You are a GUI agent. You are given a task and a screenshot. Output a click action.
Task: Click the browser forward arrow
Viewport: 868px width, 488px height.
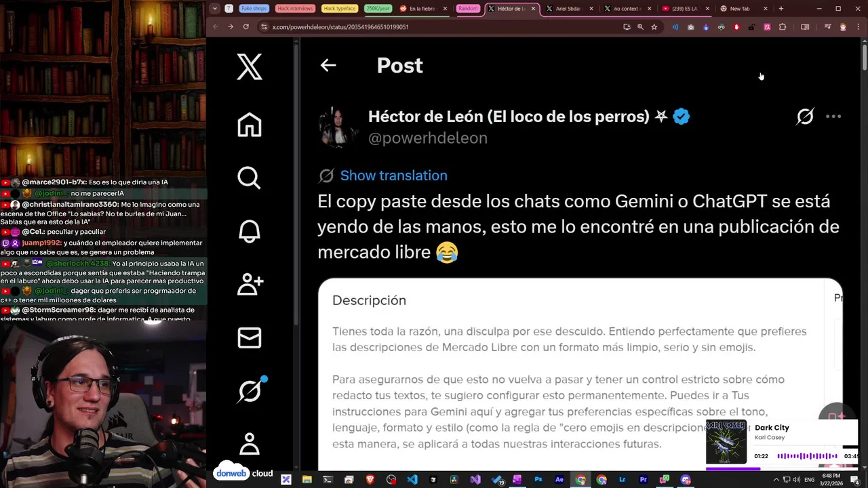(231, 27)
